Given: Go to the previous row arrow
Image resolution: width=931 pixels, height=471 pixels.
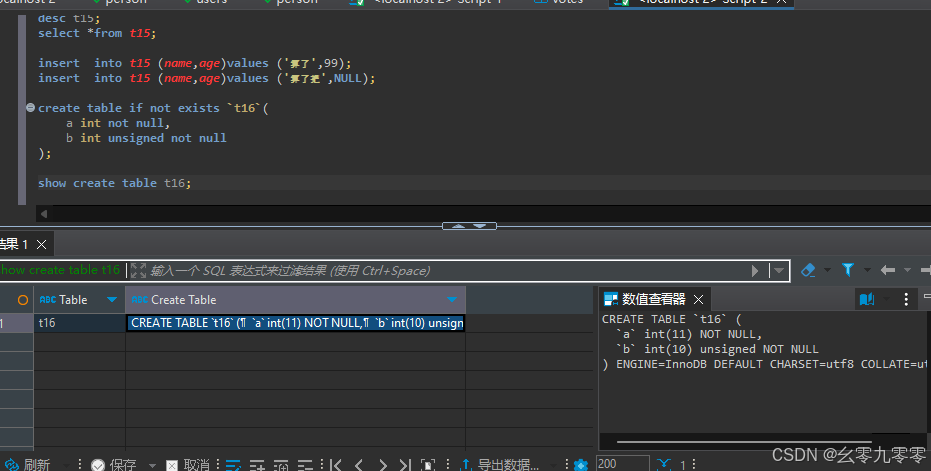Looking at the screenshot, I should coord(359,465).
